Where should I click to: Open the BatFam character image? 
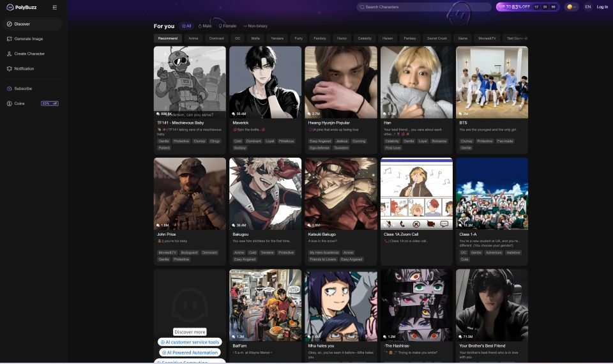pyautogui.click(x=266, y=305)
